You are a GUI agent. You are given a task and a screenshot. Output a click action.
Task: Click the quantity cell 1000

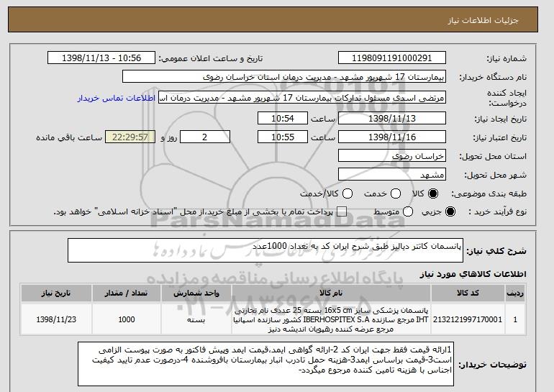tap(127, 319)
